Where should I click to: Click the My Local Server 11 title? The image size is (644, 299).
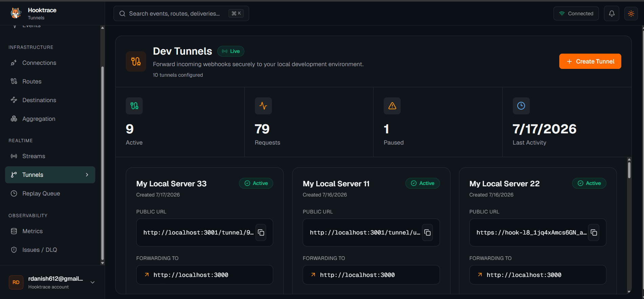pos(336,184)
